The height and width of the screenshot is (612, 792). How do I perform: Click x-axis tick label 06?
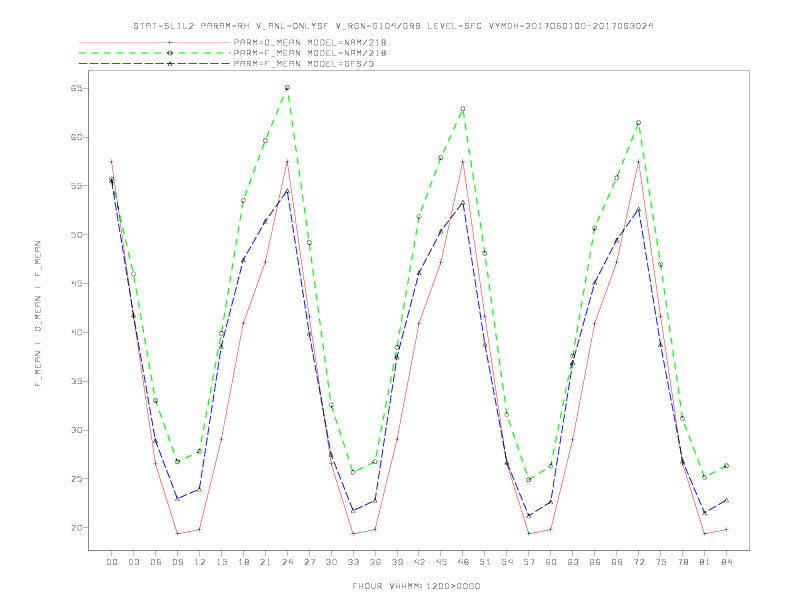(156, 562)
